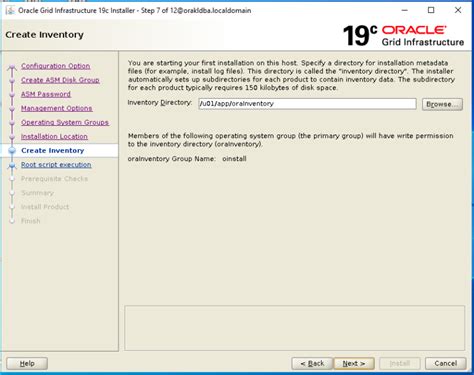Click the oinstall group name text

tap(234, 159)
